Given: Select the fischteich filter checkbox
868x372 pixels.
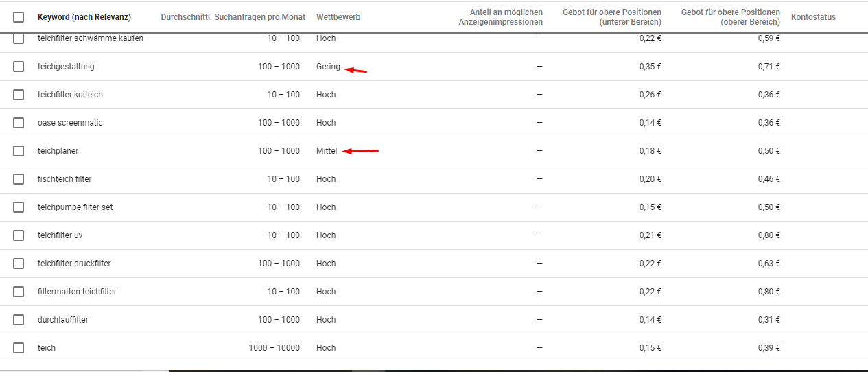Looking at the screenshot, I should 19,179.
